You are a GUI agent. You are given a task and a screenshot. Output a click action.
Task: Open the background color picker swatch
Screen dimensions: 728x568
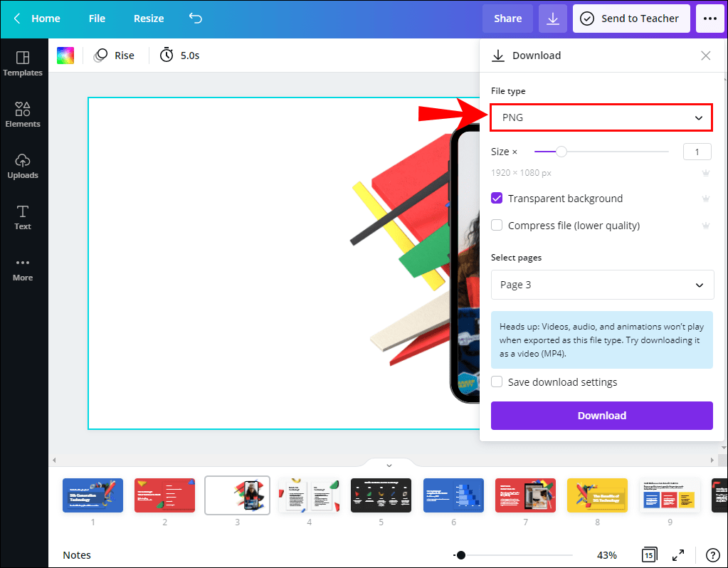pyautogui.click(x=65, y=54)
